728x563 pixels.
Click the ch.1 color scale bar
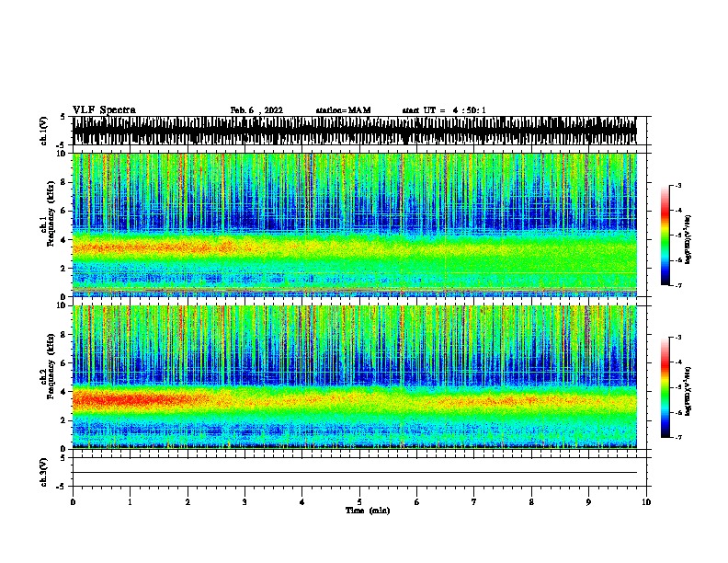pos(665,236)
